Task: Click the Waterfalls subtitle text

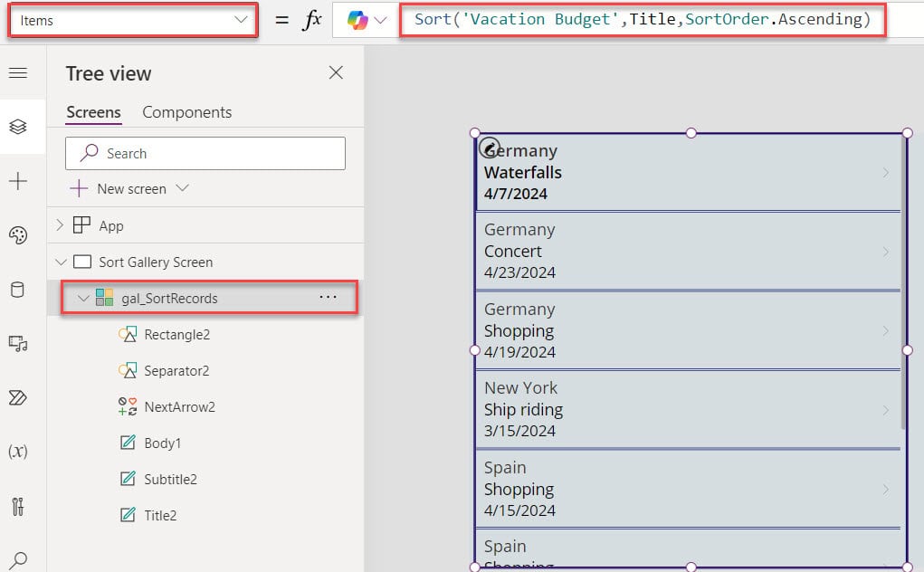Action: pyautogui.click(x=523, y=172)
